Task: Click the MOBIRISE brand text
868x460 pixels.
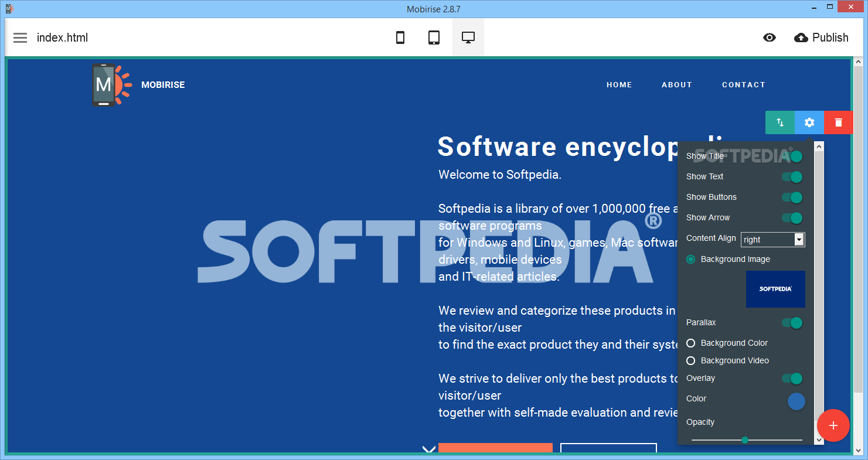Action: [163, 85]
